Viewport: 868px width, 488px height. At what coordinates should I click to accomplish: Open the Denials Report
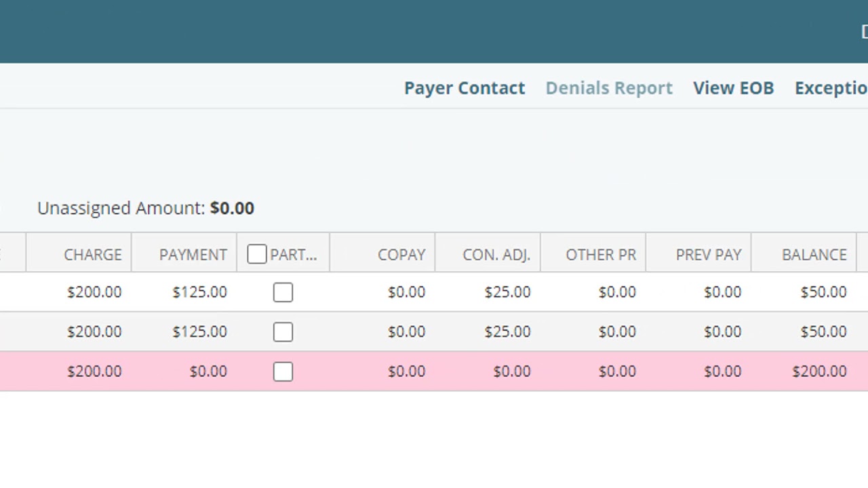pos(609,88)
